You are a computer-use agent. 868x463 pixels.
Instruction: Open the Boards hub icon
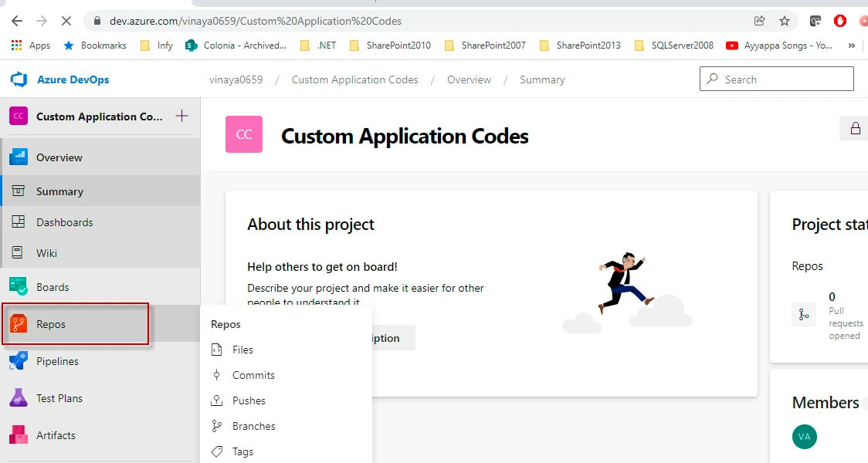tap(19, 286)
